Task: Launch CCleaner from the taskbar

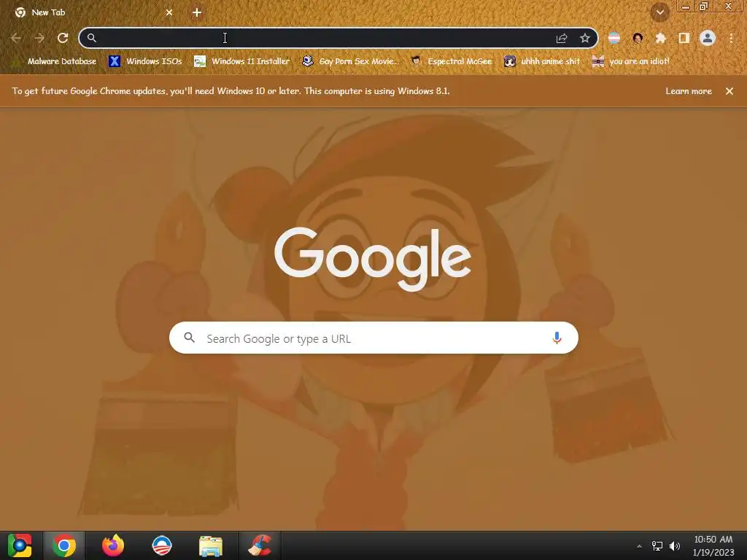Action: [260, 545]
